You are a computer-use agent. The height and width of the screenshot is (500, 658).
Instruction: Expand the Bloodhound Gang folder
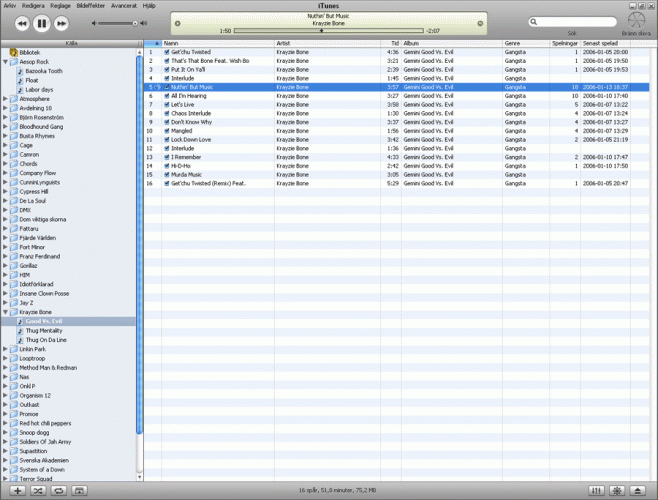click(x=5, y=126)
